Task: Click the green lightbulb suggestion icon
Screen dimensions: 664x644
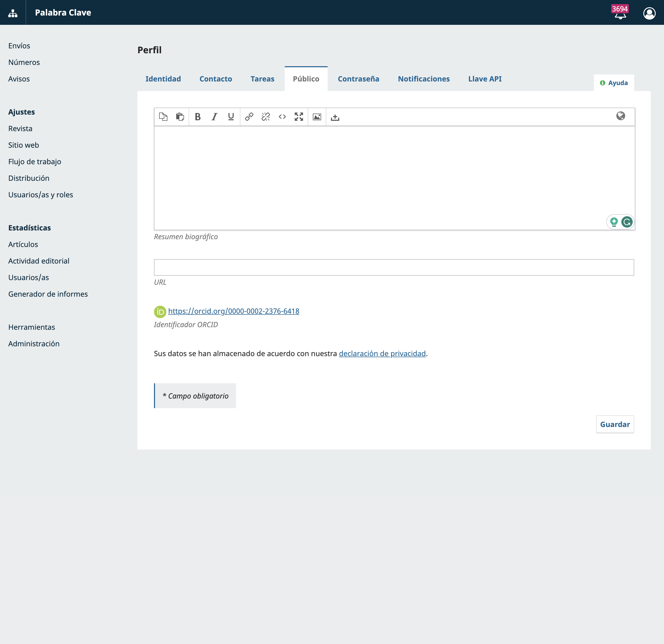Action: [x=614, y=222]
